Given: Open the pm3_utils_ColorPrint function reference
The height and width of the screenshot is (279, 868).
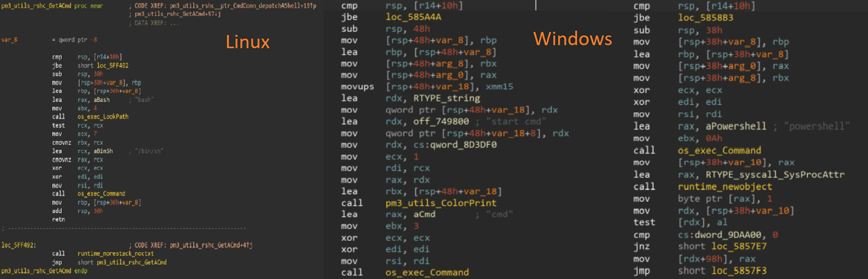Looking at the screenshot, I should click(441, 203).
